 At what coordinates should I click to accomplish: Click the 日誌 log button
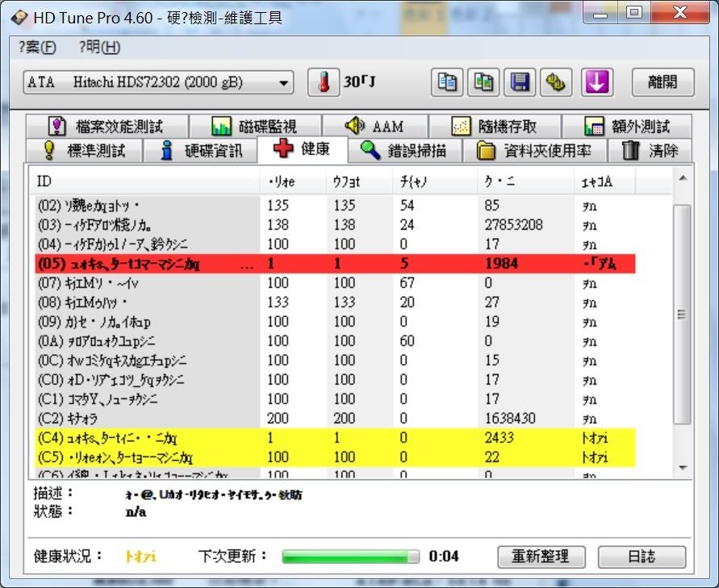pos(642,557)
